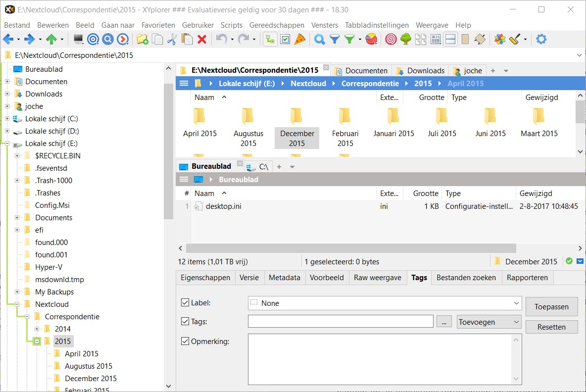586x392 pixels.
Task: Toggle the Opmerking checkbox
Action: [186, 341]
